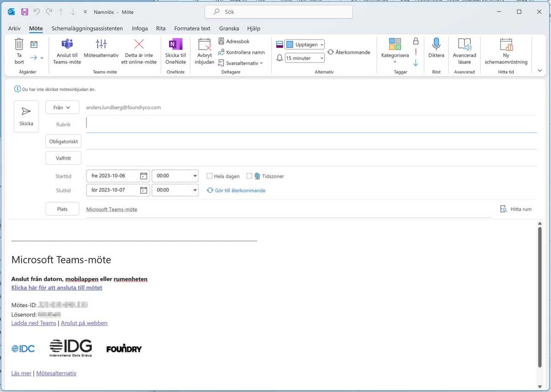The width and height of the screenshot is (551, 392).
Task: Click the Rubrik subject field
Action: 311,124
